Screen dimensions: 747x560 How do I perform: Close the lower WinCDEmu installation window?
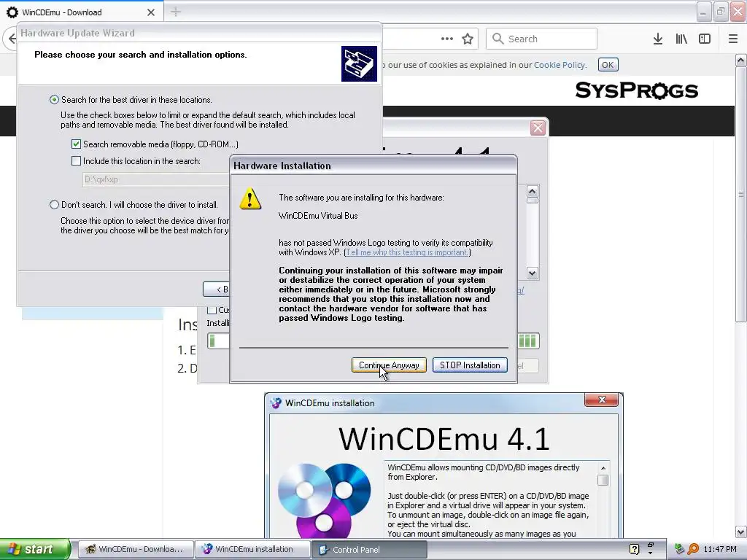pos(602,400)
